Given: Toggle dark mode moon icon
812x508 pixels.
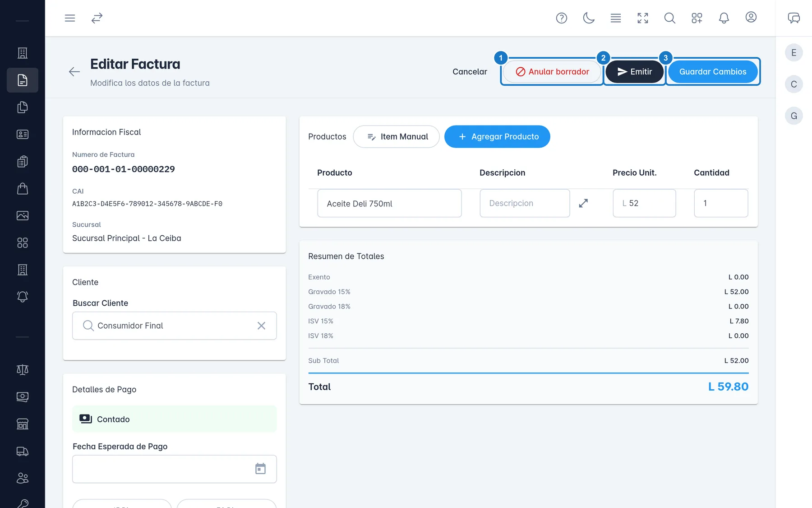Looking at the screenshot, I should [x=589, y=18].
